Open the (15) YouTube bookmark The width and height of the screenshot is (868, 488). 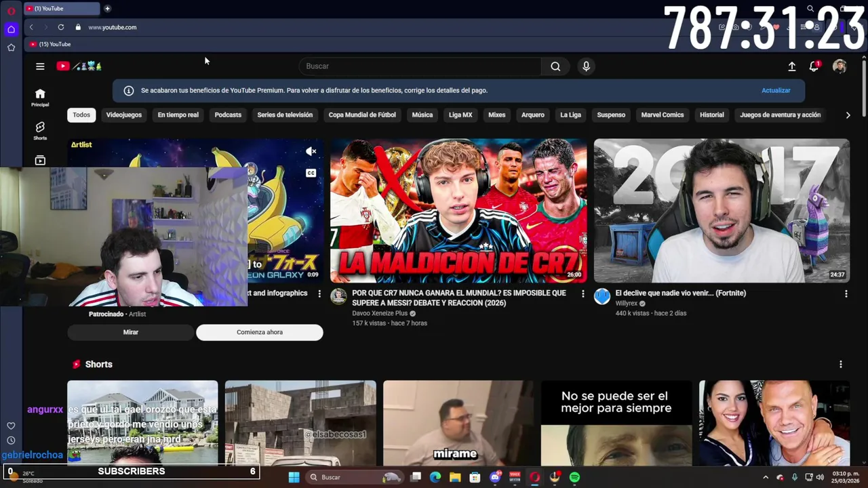pyautogui.click(x=50, y=44)
